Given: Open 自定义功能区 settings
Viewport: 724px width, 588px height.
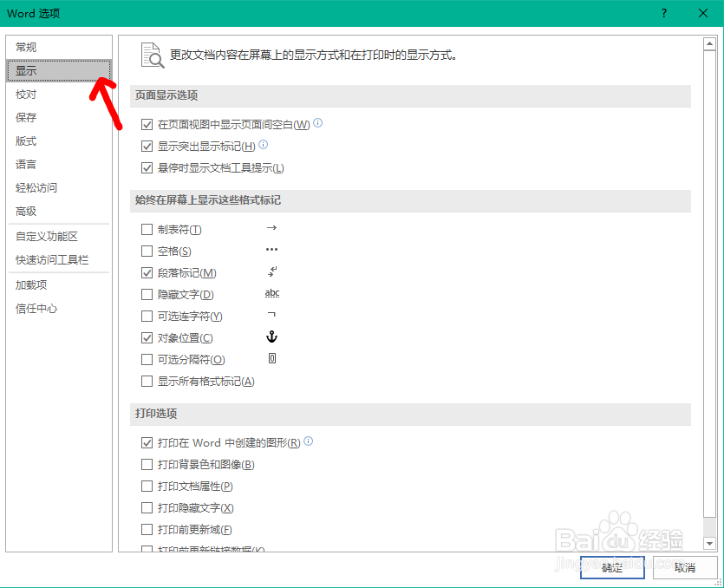Looking at the screenshot, I should [x=59, y=237].
